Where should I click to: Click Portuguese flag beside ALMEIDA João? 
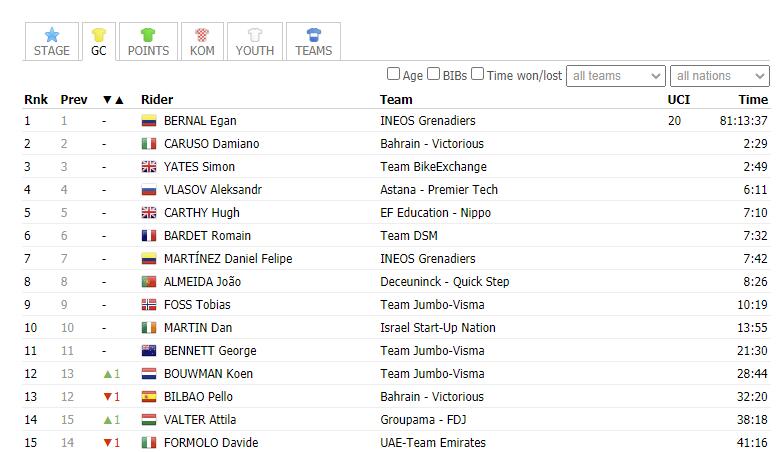[149, 282]
